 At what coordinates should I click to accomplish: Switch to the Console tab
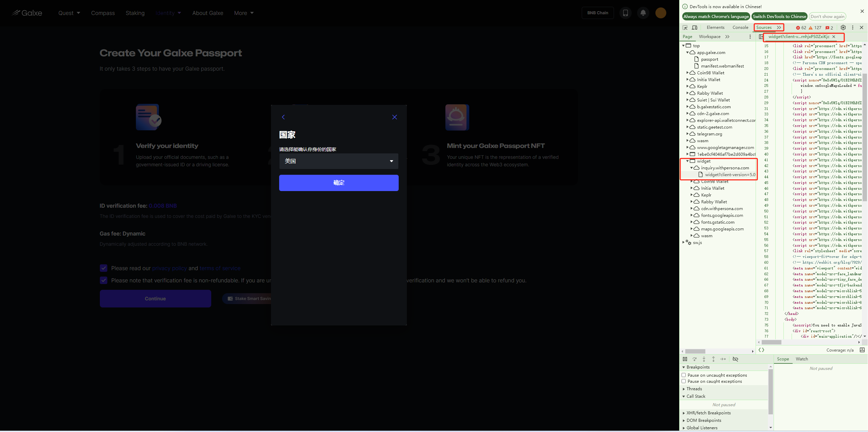(x=740, y=27)
